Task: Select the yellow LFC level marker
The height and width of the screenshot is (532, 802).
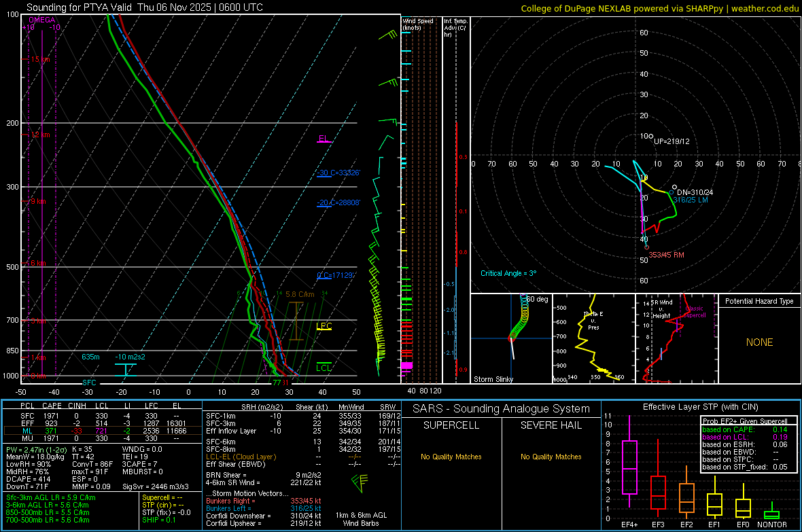Action: pyautogui.click(x=324, y=326)
